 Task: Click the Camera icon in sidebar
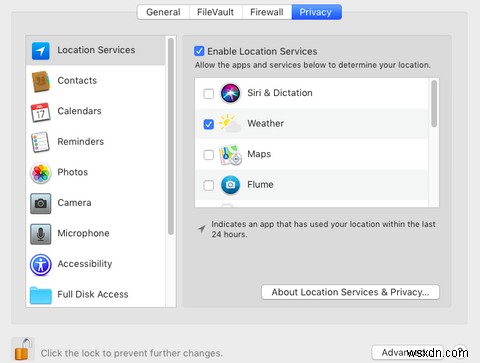41,203
